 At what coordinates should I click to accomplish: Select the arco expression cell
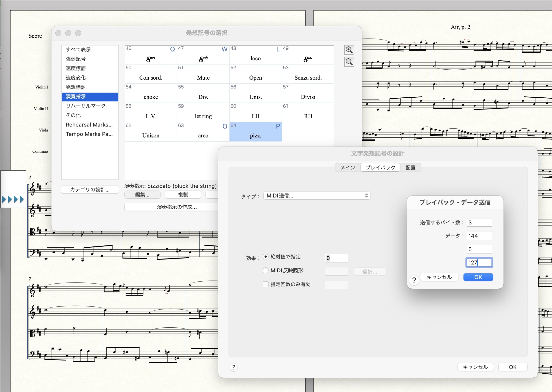click(203, 132)
